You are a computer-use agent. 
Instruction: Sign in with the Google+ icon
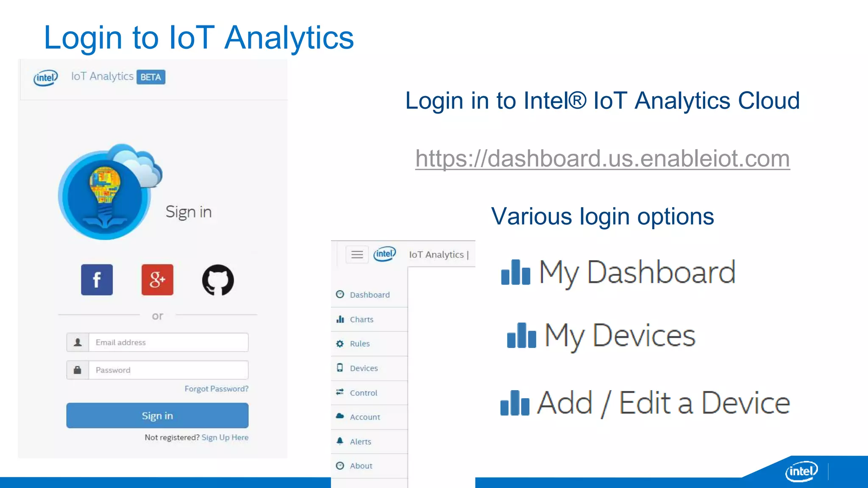tap(157, 280)
